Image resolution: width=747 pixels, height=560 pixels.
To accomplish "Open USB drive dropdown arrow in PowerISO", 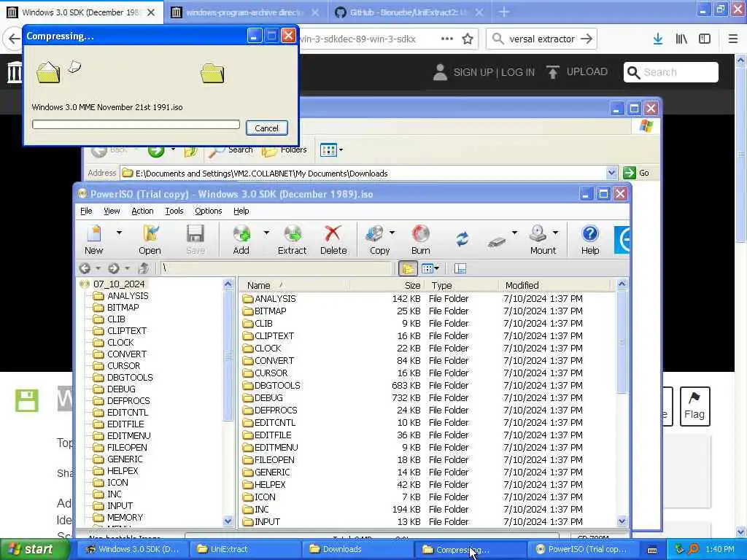I will pyautogui.click(x=514, y=233).
